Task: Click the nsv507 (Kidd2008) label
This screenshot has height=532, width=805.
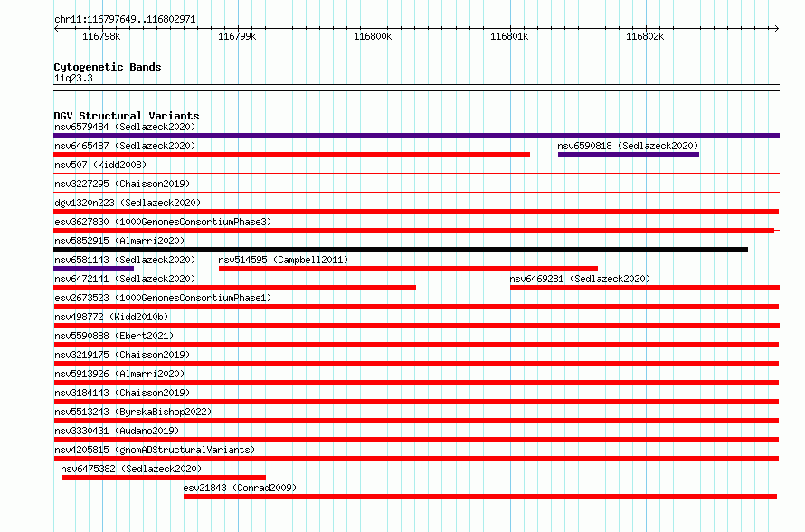Action: coord(100,165)
